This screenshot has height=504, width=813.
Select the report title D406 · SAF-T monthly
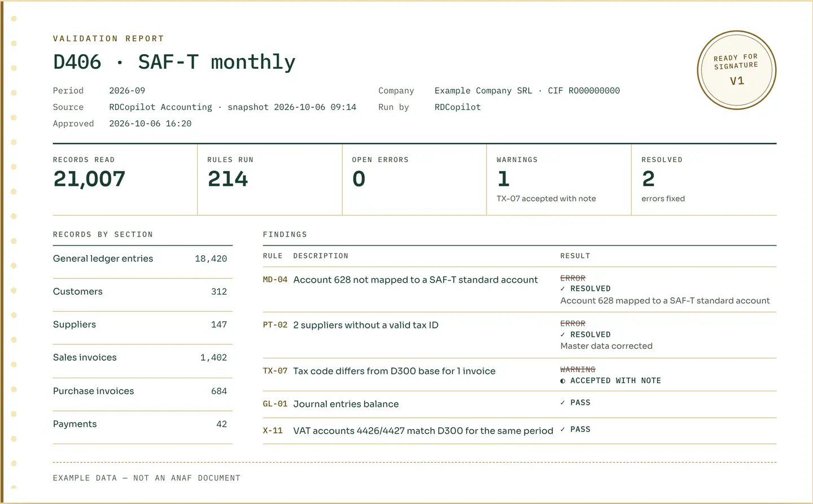tap(174, 62)
